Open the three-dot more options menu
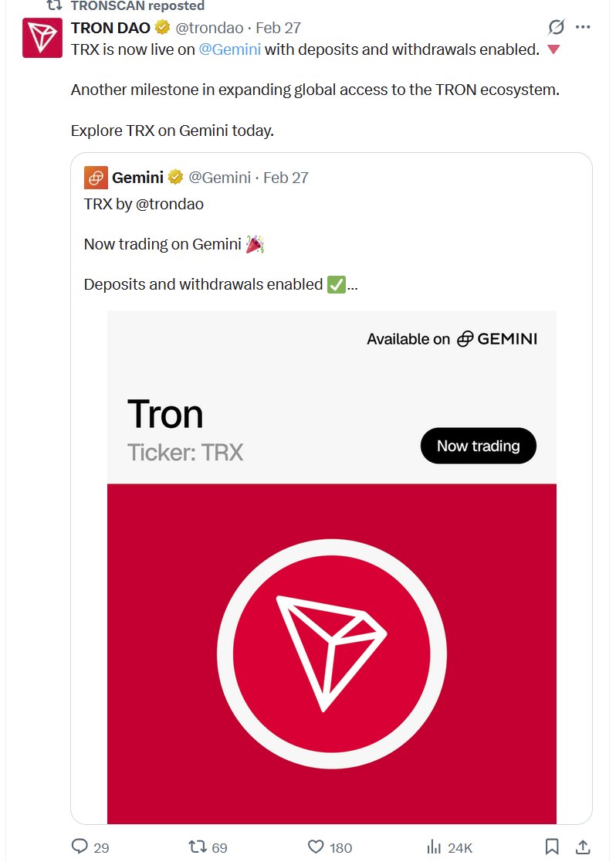 584,28
